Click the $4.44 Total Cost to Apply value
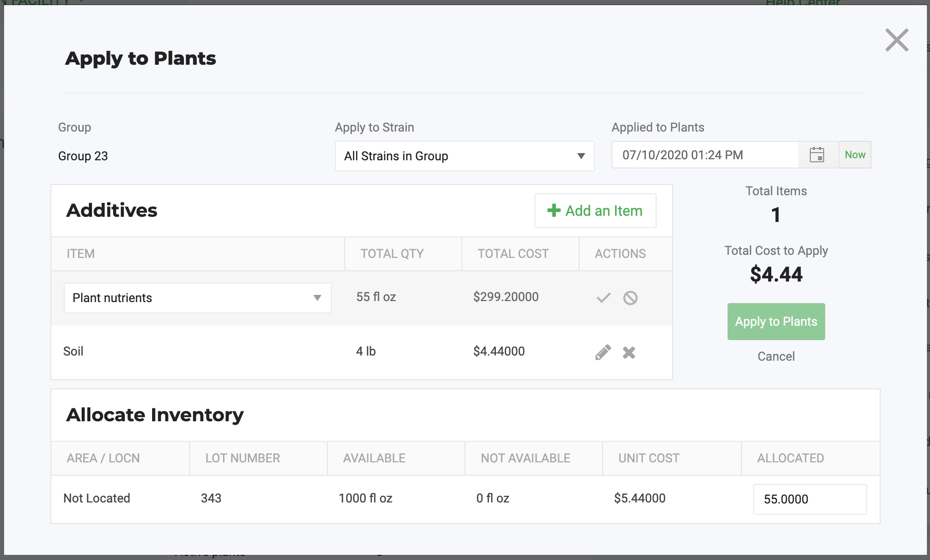Viewport: 930px width, 560px height. pos(776,274)
